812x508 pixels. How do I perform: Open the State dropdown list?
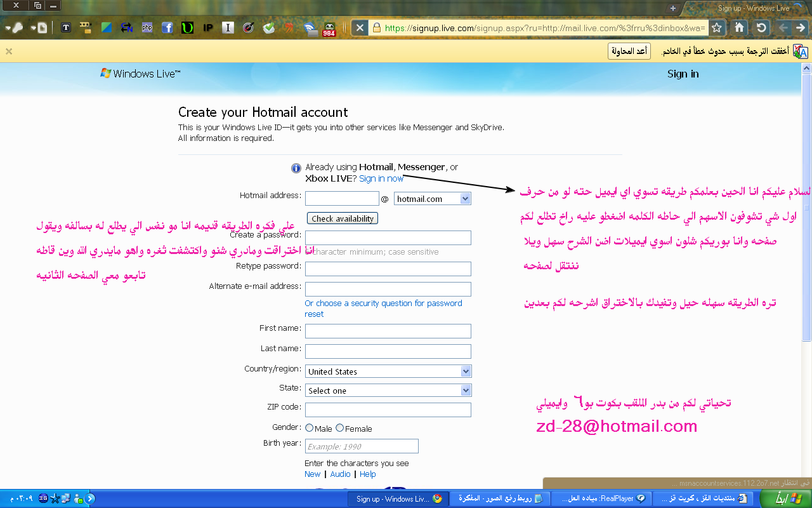[466, 391]
